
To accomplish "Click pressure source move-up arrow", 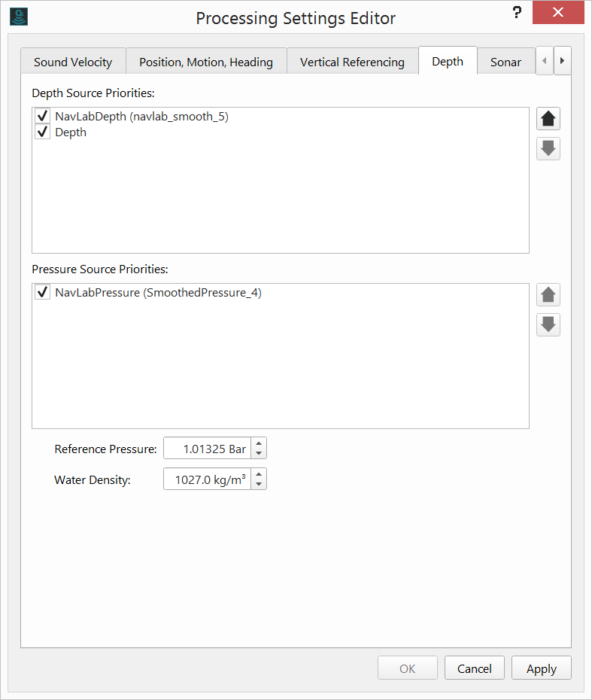I will click(x=548, y=294).
